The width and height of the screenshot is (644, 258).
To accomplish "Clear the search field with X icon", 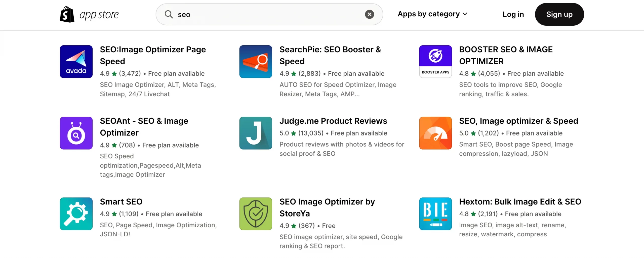I will (x=369, y=14).
